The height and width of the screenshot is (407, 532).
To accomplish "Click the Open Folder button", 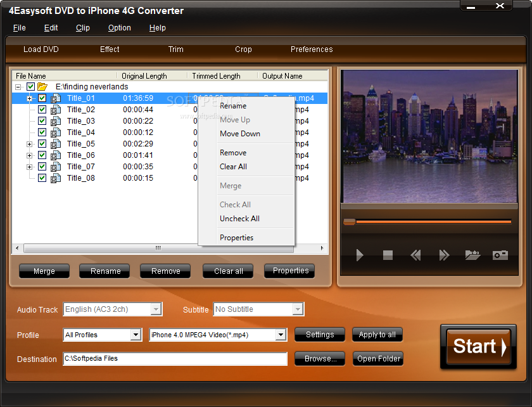I will click(x=378, y=359).
